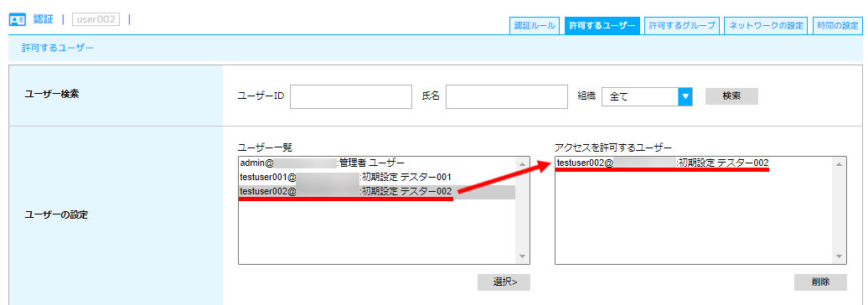Click the 認証 ID card icon
The image size is (868, 305).
[18, 20]
